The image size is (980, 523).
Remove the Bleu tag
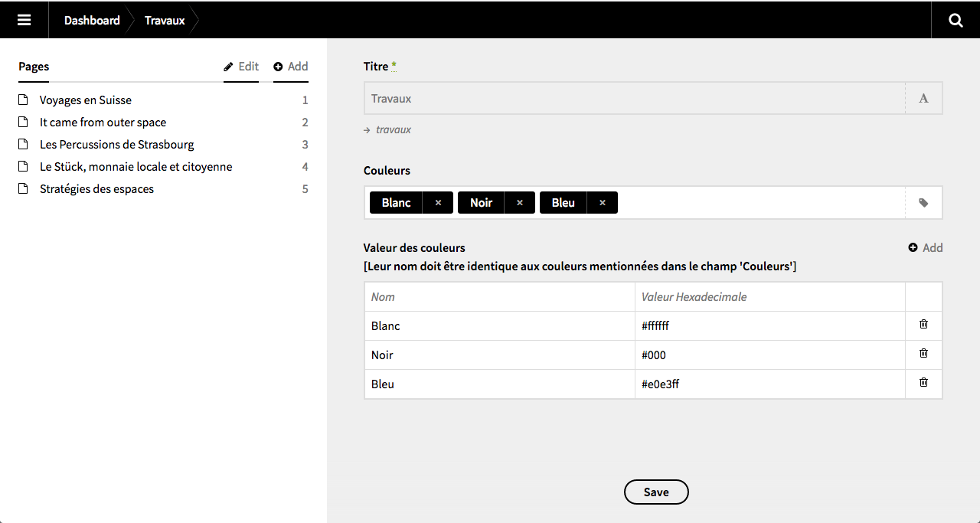(603, 203)
